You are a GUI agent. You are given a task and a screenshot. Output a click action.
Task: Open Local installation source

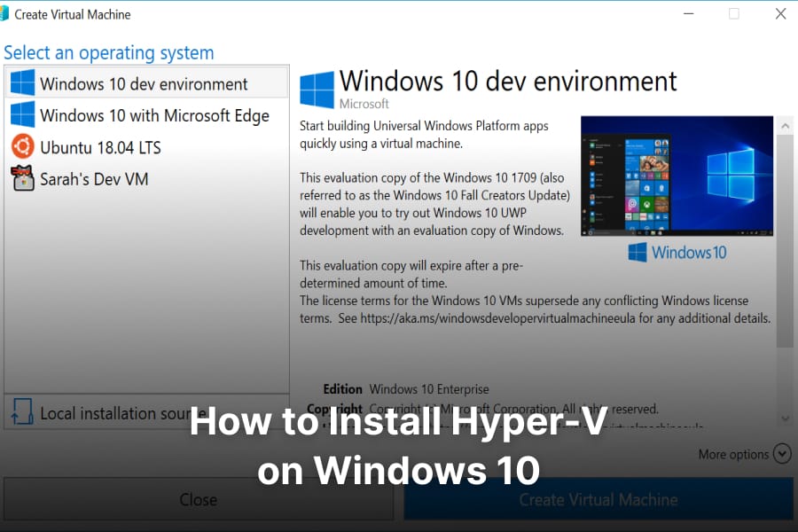(x=146, y=412)
